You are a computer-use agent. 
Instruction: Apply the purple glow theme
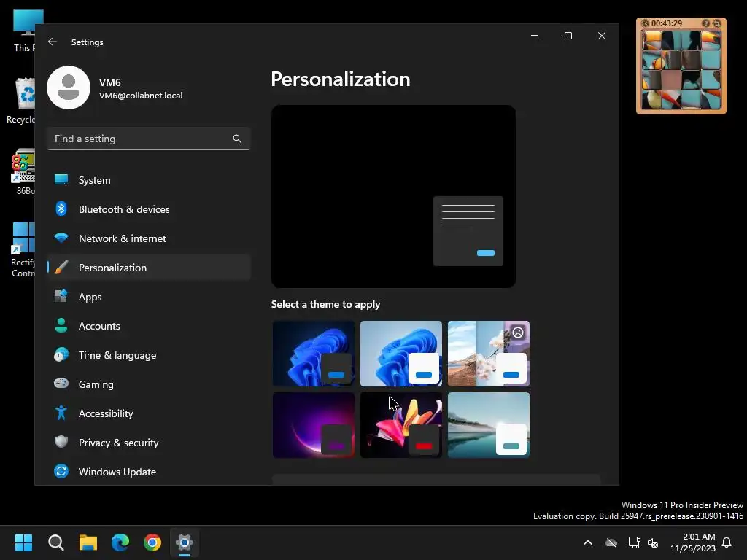[314, 425]
